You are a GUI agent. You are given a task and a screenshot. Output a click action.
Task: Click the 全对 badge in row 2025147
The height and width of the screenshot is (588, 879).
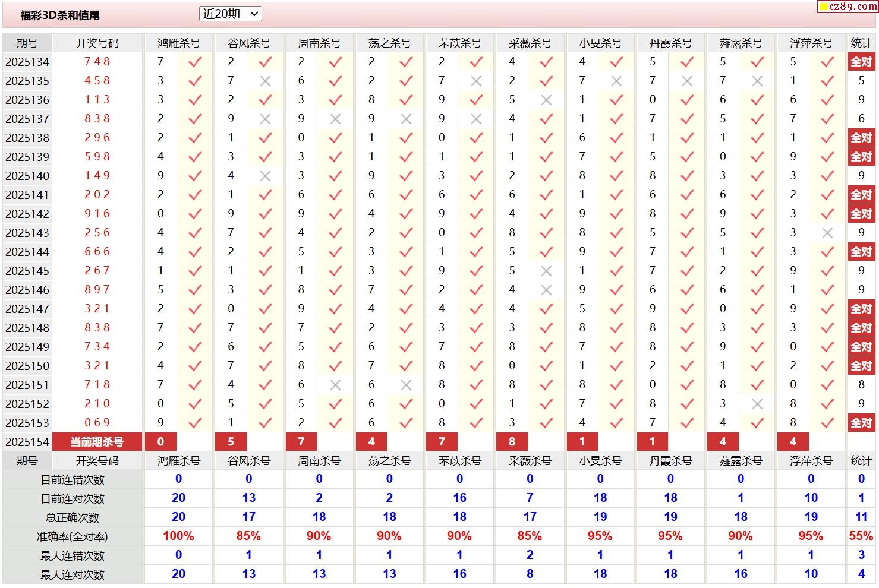pyautogui.click(x=861, y=309)
